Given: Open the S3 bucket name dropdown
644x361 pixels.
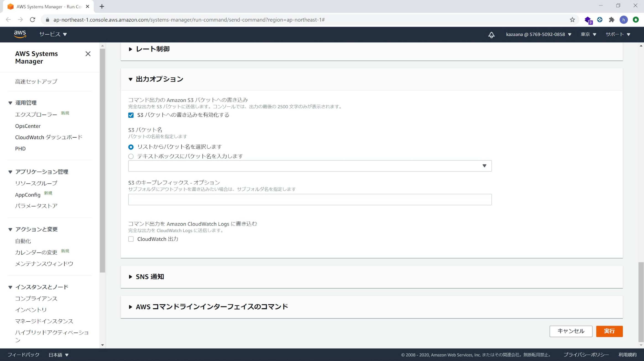Looking at the screenshot, I should click(310, 166).
